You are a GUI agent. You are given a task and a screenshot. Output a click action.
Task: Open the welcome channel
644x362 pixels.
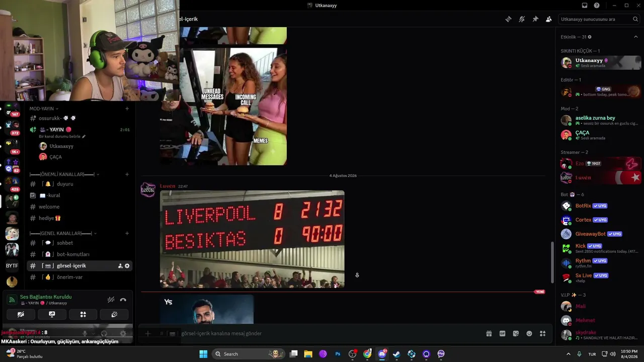click(80, 207)
